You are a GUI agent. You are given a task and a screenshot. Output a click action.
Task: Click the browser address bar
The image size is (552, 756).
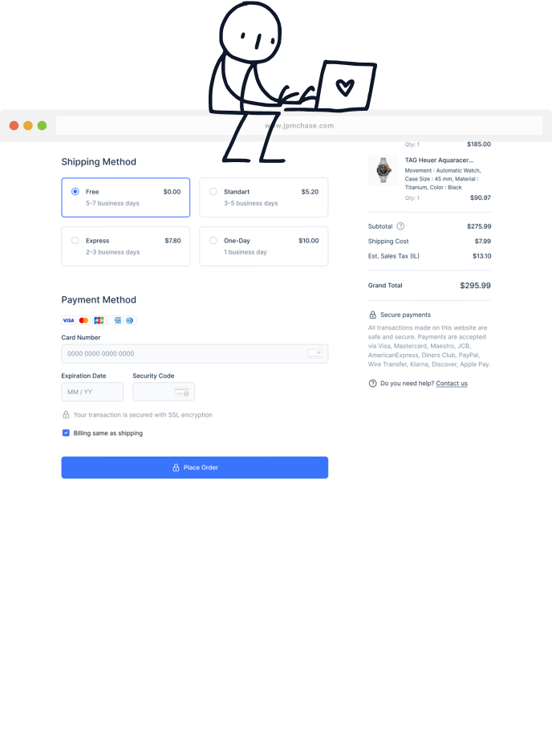coord(299,125)
